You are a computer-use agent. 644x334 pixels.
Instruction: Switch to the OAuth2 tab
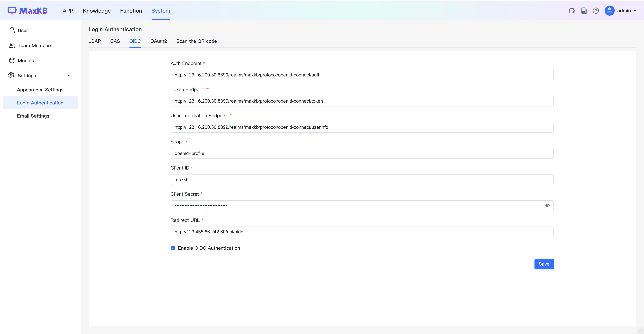pyautogui.click(x=158, y=41)
